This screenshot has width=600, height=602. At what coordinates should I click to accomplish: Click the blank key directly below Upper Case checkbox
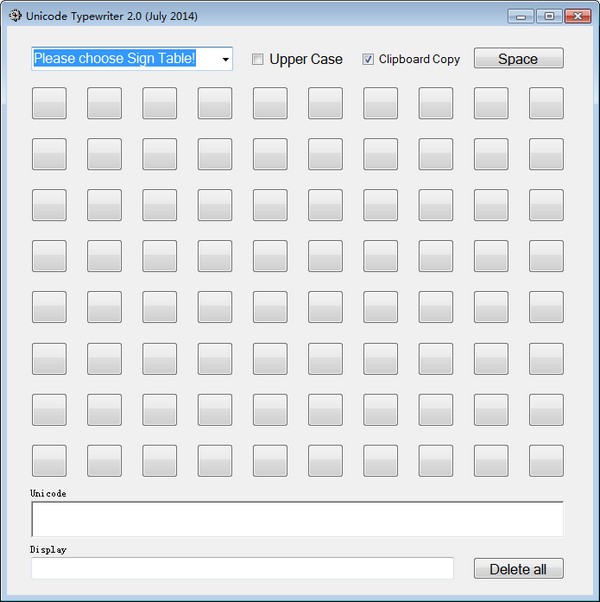coord(270,103)
